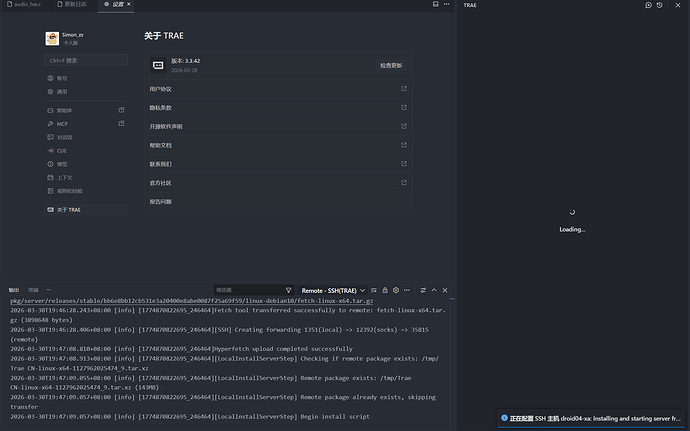Open the 联系我们 contact us link
The height and width of the screenshot is (431, 690).
pyautogui.click(x=278, y=164)
